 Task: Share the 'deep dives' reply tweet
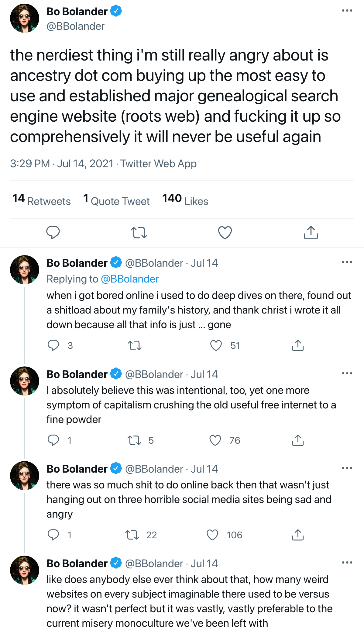coord(298,345)
